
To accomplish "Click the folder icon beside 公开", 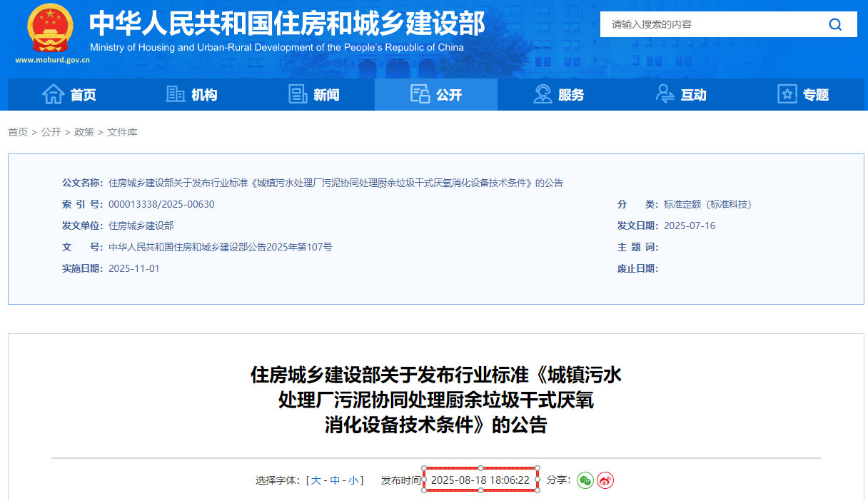I will pyautogui.click(x=420, y=94).
